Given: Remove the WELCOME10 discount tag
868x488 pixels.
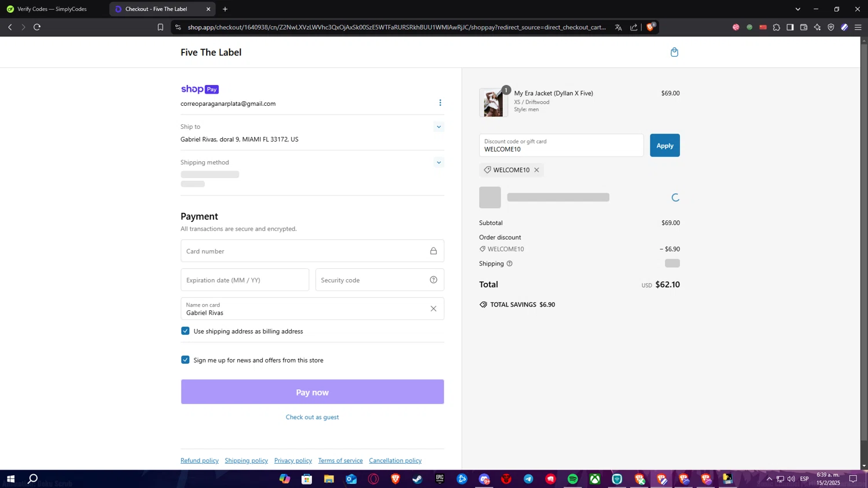Looking at the screenshot, I should pos(536,170).
